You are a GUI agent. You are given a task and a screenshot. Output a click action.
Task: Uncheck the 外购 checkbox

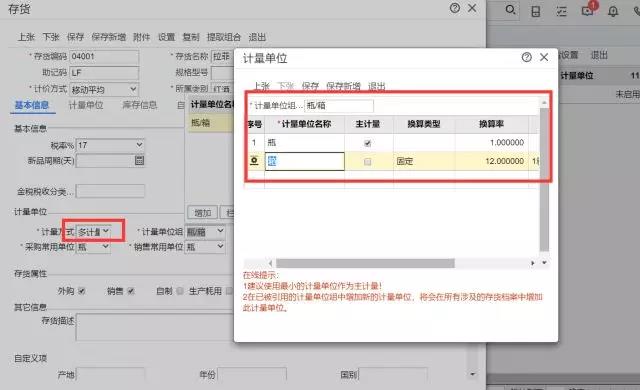82,291
